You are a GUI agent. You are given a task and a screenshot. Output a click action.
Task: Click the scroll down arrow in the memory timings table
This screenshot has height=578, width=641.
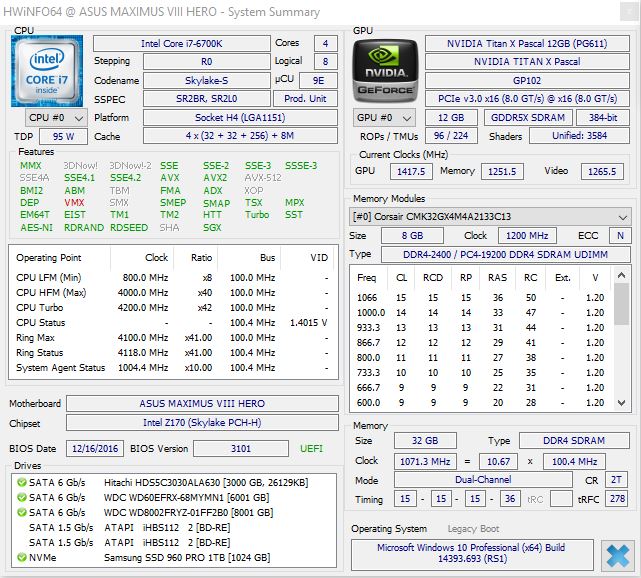tap(622, 401)
